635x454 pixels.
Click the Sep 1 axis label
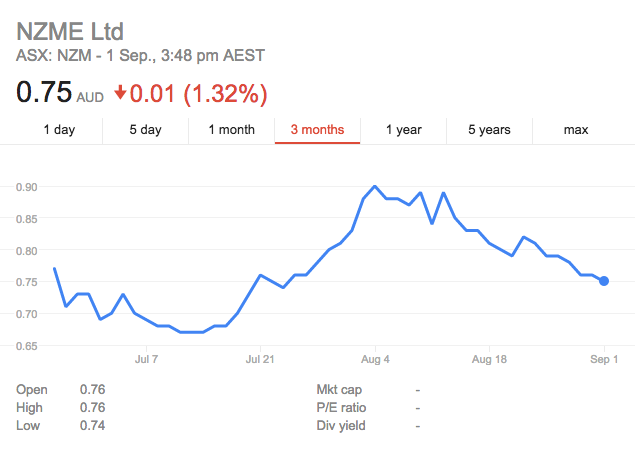coord(604,359)
